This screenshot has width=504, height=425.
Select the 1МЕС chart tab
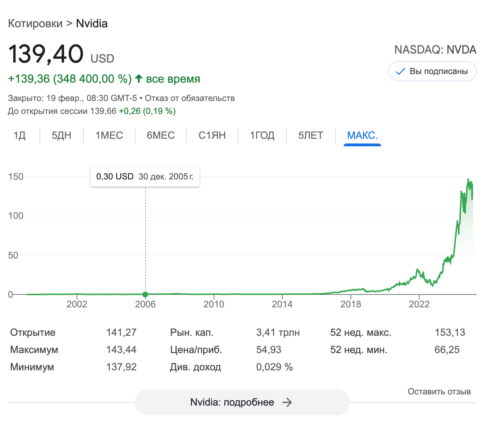pyautogui.click(x=109, y=135)
